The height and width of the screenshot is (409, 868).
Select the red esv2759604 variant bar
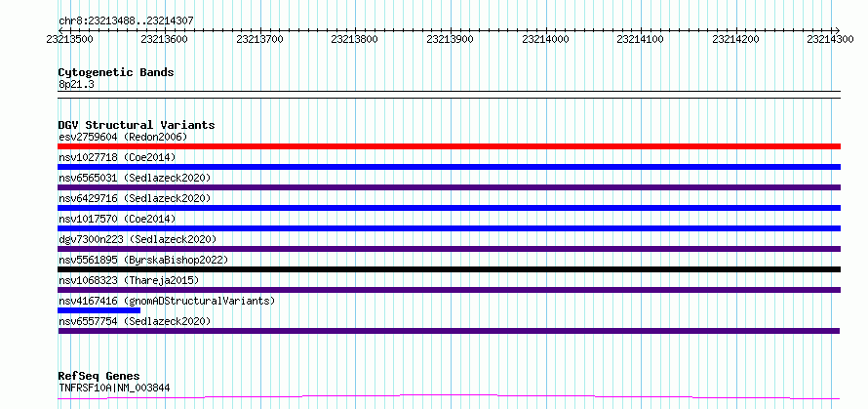[449, 146]
